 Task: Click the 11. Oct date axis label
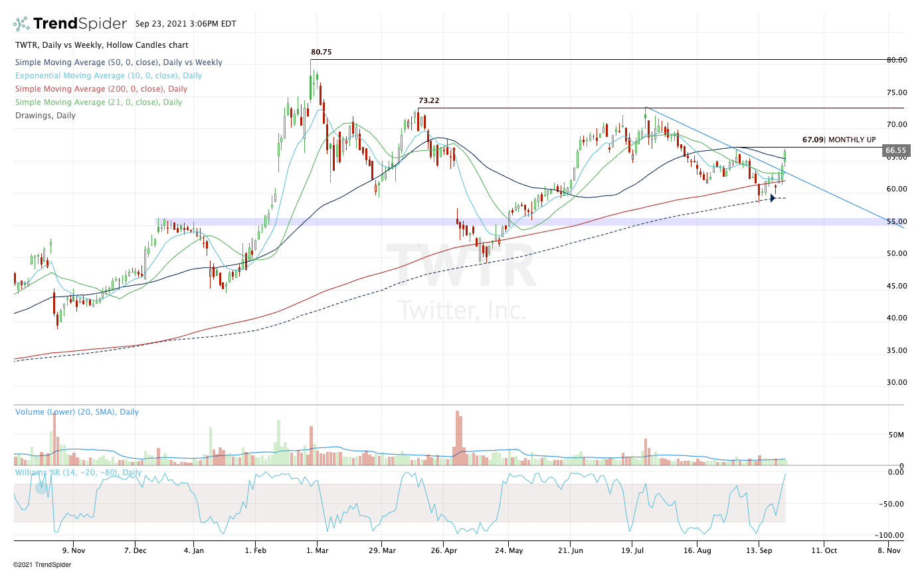[x=823, y=550]
